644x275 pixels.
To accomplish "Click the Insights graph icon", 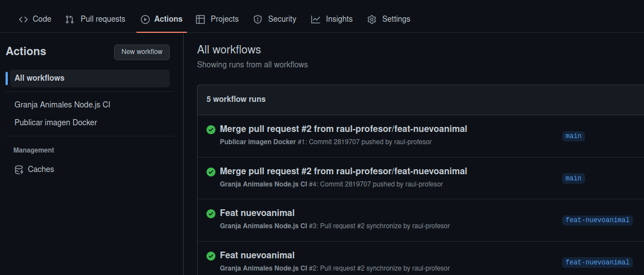I will tap(316, 19).
